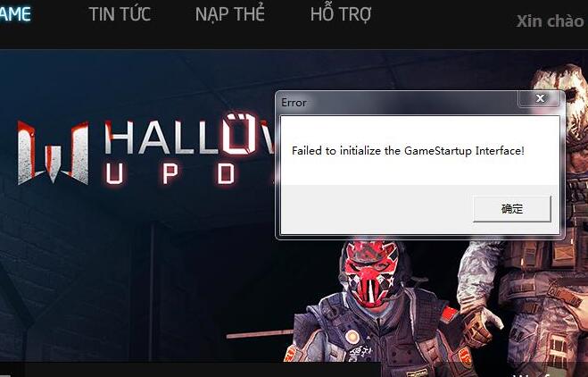Confirm error with the 确定 button

[x=512, y=209]
